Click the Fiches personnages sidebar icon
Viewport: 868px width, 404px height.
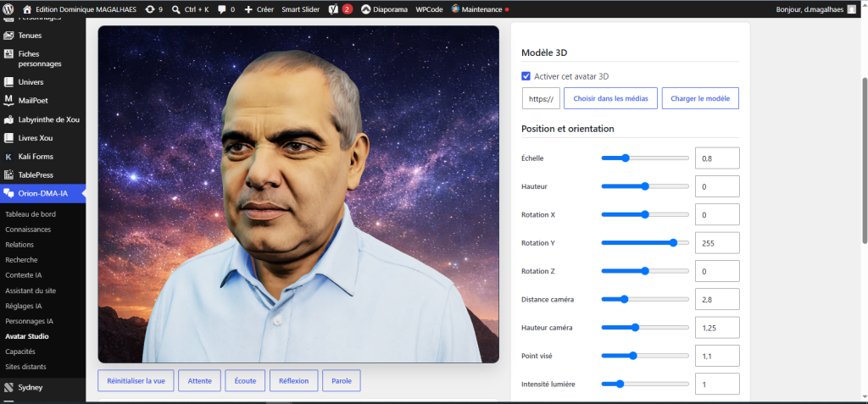pos(8,54)
